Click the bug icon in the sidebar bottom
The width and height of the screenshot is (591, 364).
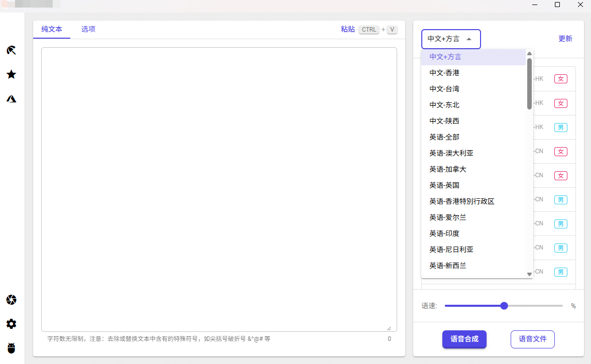coord(12,348)
